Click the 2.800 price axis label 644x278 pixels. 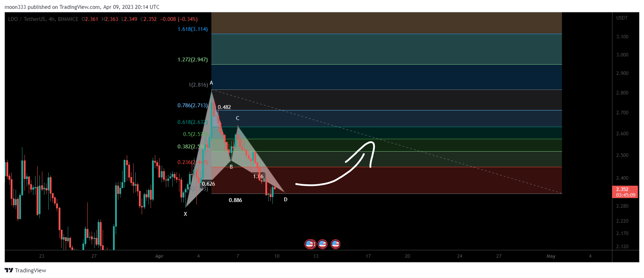(x=622, y=93)
